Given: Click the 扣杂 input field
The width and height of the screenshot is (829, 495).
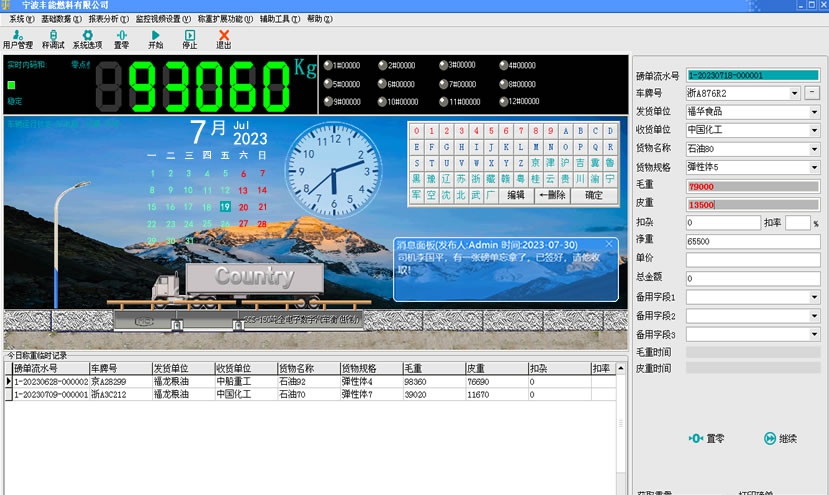Looking at the screenshot, I should pyautogui.click(x=723, y=223).
